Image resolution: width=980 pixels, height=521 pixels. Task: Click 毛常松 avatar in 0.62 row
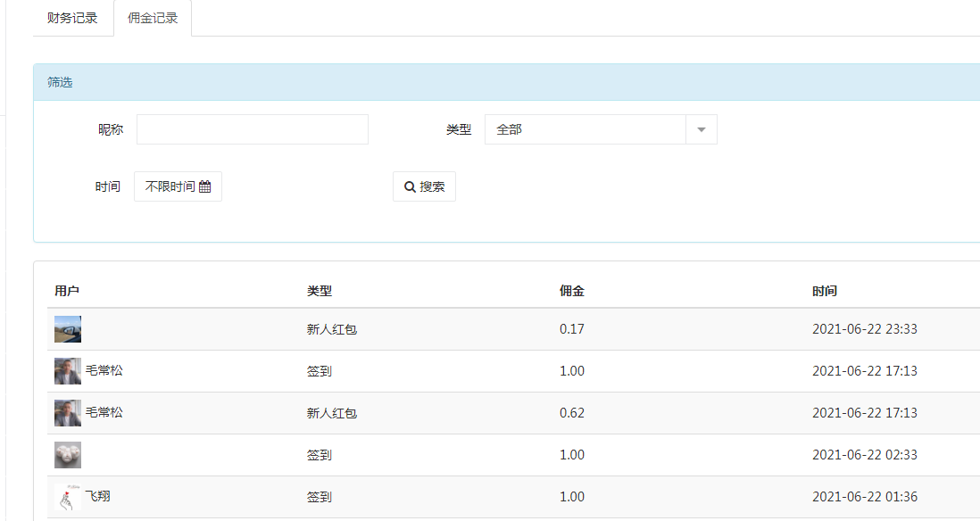coord(68,413)
